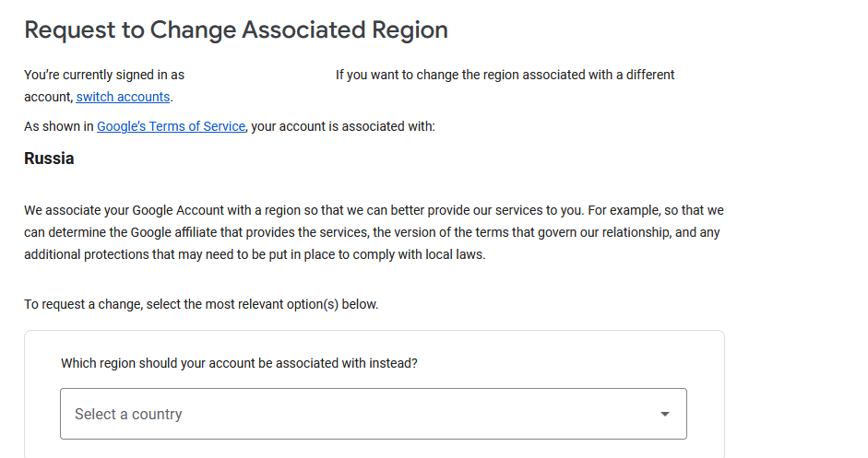Click "your account is associated with:" text

coord(342,126)
